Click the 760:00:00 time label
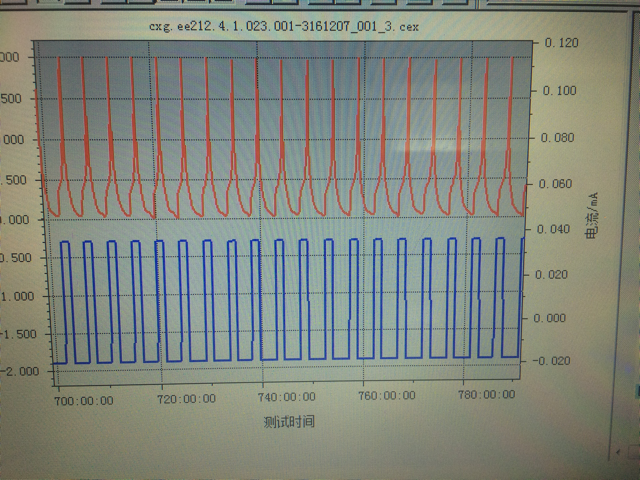The width and height of the screenshot is (640, 480). click(387, 396)
